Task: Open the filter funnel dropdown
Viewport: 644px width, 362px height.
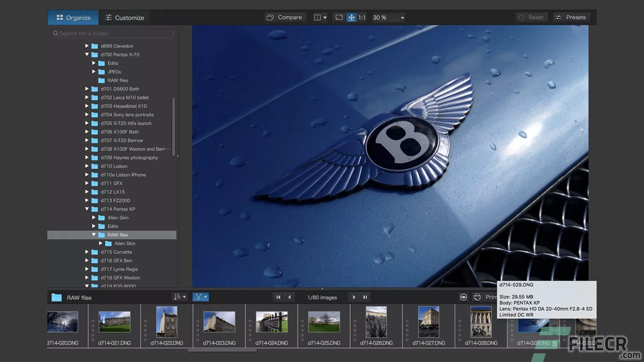Action: coord(201,297)
